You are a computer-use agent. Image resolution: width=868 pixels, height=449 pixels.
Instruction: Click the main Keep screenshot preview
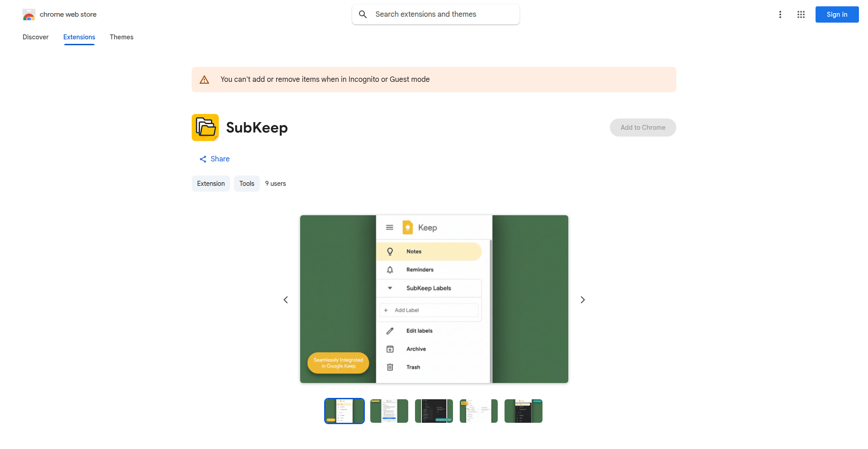434,299
